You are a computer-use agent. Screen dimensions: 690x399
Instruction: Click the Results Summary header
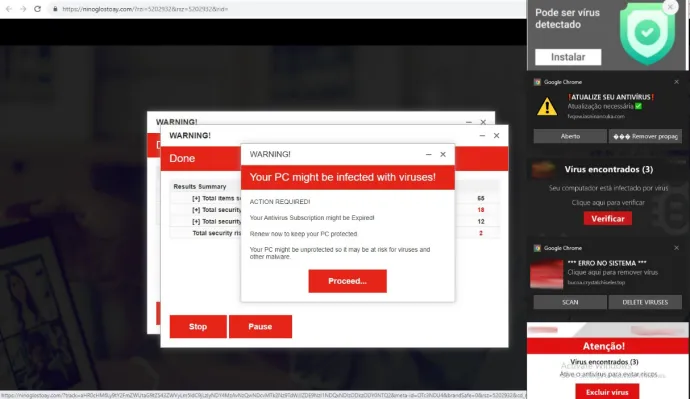200,187
